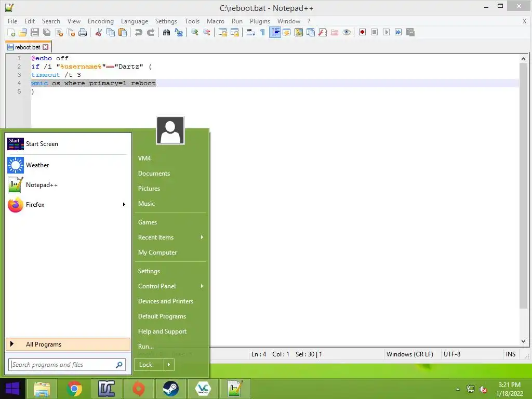Viewport: 532px width, 399px height.
Task: Expand the Firefox jump list arrow
Action: click(124, 205)
